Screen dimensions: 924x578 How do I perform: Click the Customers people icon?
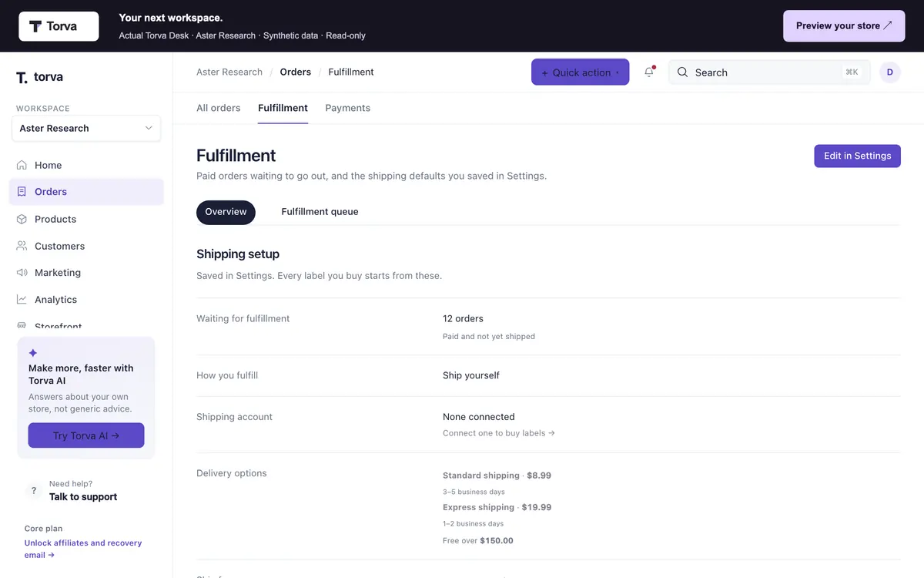point(22,246)
